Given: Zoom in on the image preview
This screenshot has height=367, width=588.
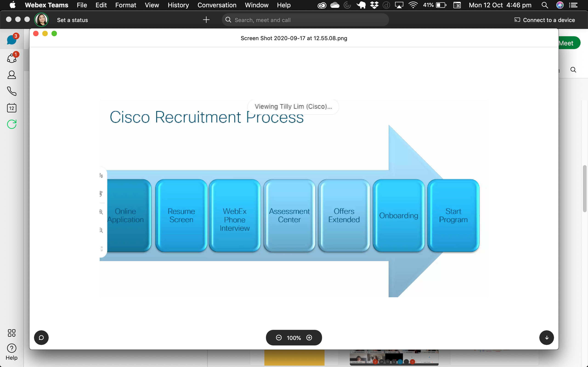Looking at the screenshot, I should point(309,338).
